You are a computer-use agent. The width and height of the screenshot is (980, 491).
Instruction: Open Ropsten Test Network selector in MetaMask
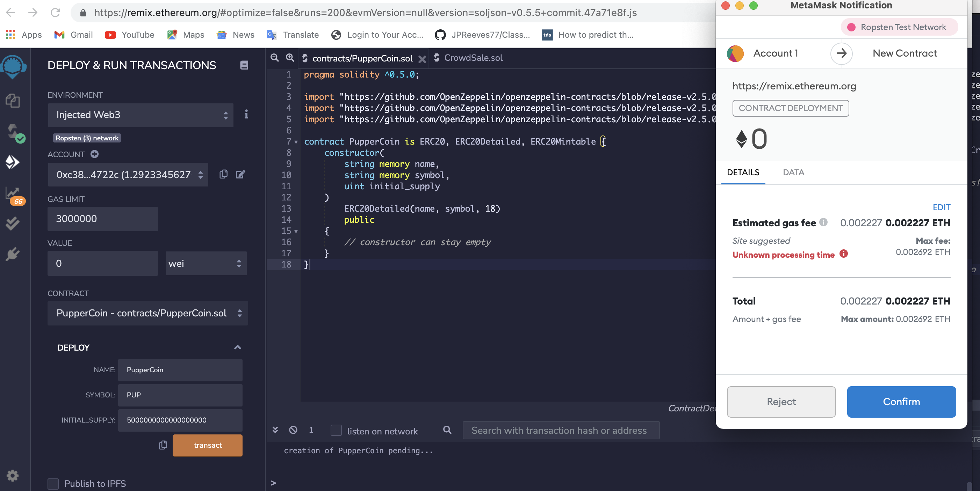899,27
